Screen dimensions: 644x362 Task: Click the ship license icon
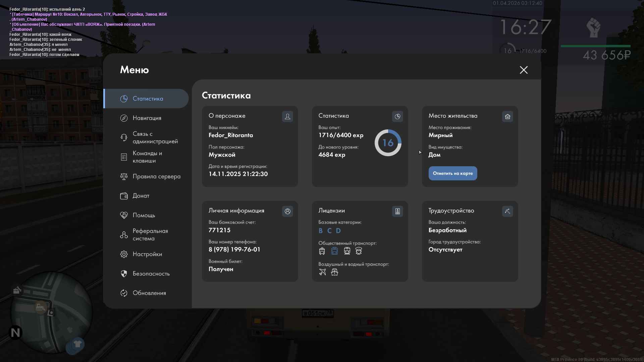tap(334, 272)
